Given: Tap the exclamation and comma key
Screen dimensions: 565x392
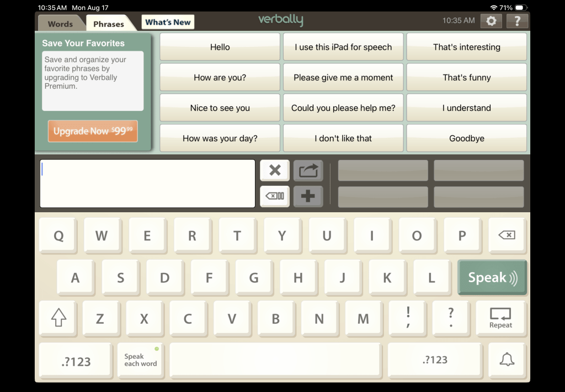Looking at the screenshot, I should click(x=408, y=318).
